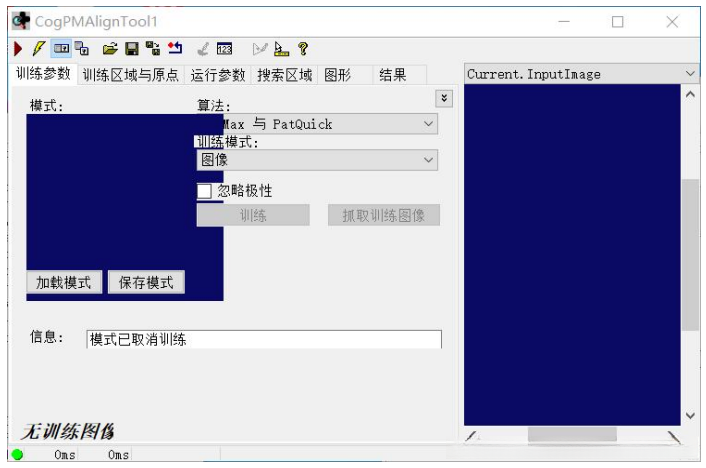Click the lightning bolt electric mode icon
706x468 pixels.
coord(39,49)
